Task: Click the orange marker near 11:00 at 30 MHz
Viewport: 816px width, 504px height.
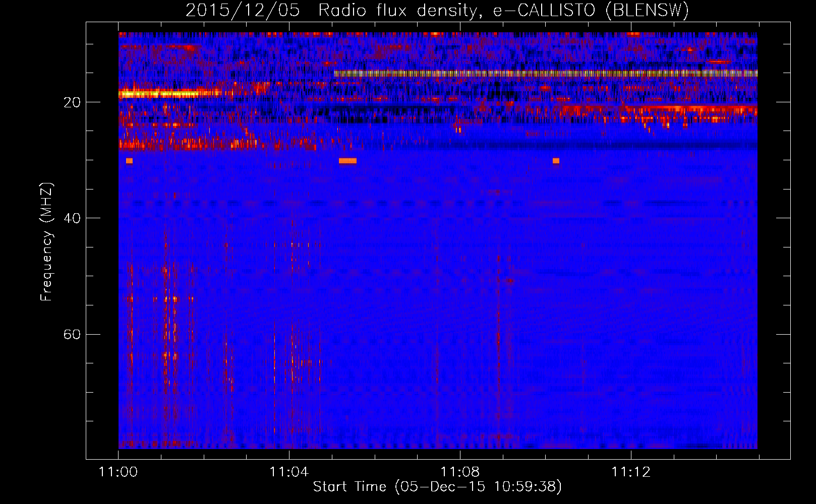Action: (129, 161)
